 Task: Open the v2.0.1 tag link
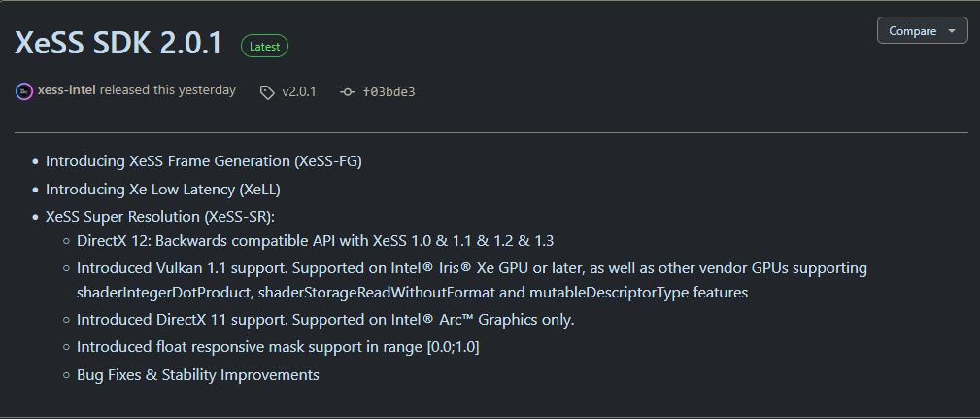(298, 92)
